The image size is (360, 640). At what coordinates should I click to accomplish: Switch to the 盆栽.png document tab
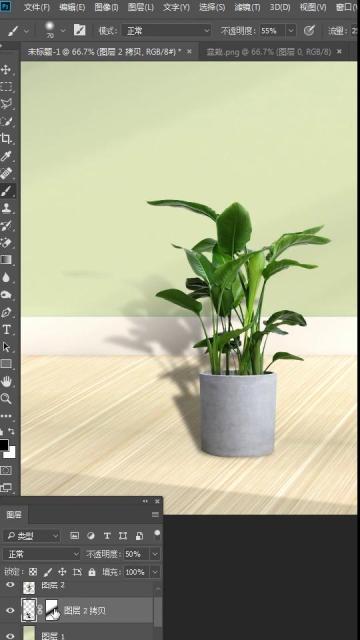[268, 52]
